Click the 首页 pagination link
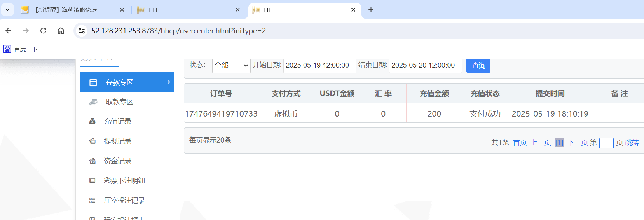Image resolution: width=644 pixels, height=220 pixels. click(520, 143)
